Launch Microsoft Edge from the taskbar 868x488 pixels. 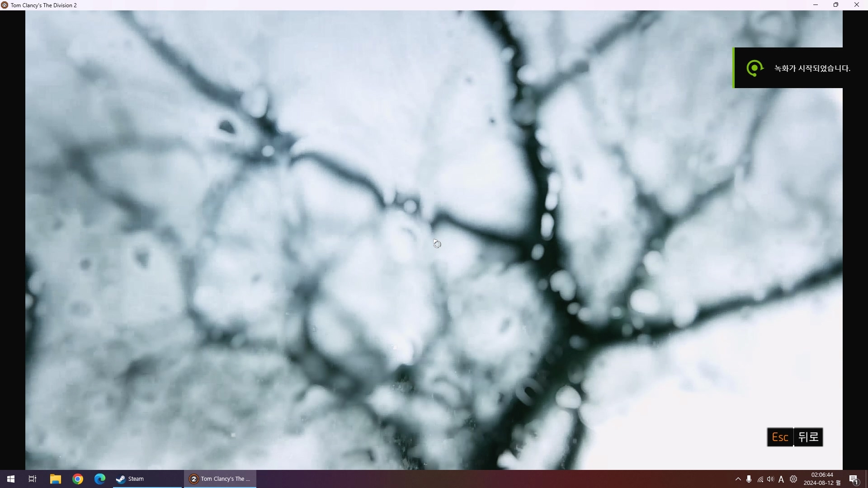point(100,479)
